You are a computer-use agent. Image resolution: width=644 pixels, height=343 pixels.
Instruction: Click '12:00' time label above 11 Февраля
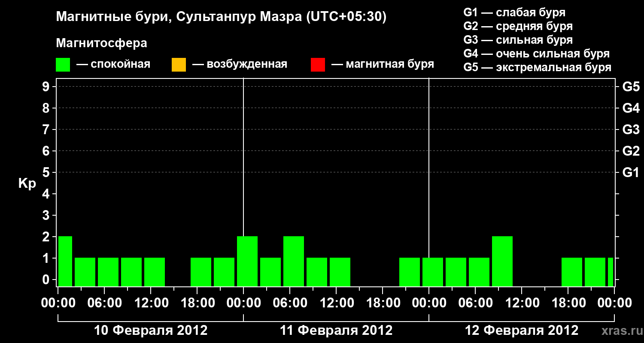tap(336, 303)
